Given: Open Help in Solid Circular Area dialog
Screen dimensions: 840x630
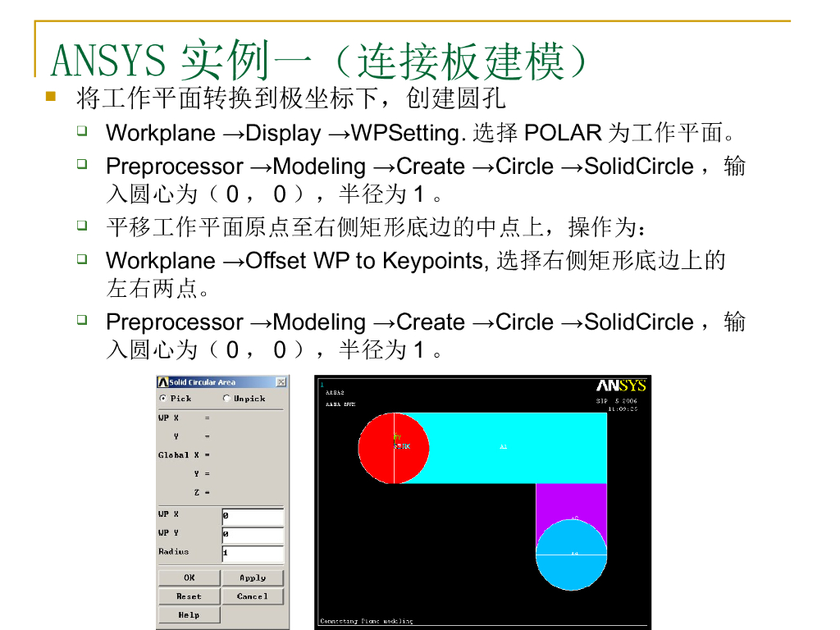Looking at the screenshot, I should [189, 615].
